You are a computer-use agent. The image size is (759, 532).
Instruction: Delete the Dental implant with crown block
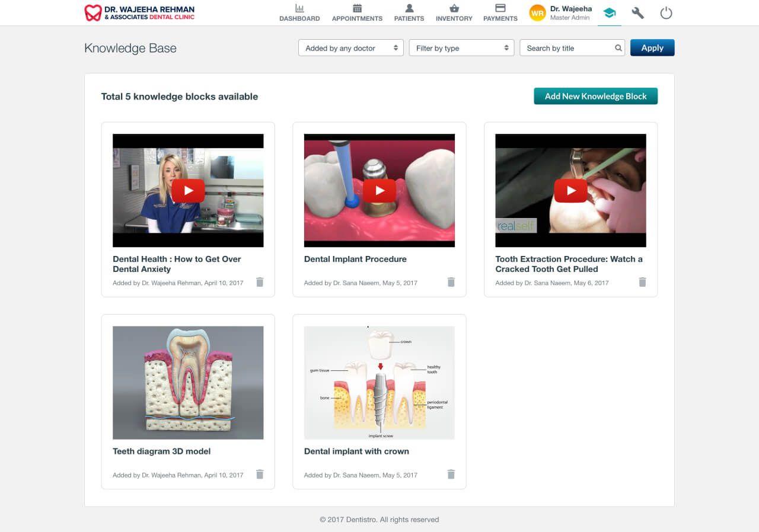tap(451, 474)
